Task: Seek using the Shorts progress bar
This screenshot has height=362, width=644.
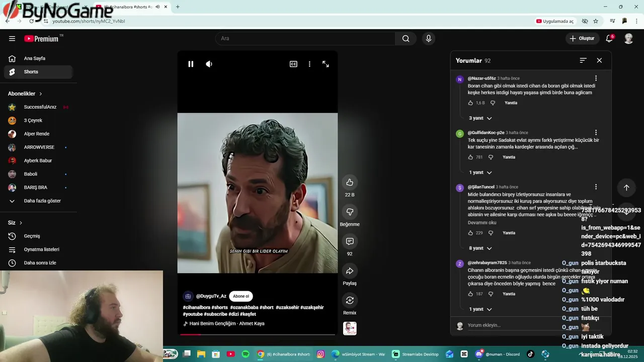Action: click(x=258, y=334)
